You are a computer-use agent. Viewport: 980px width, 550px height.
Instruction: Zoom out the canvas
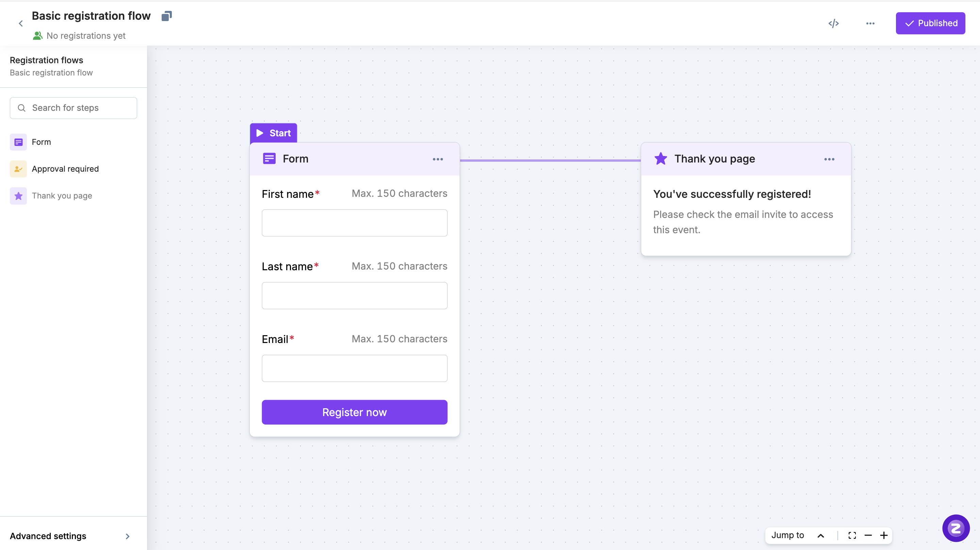pos(868,535)
